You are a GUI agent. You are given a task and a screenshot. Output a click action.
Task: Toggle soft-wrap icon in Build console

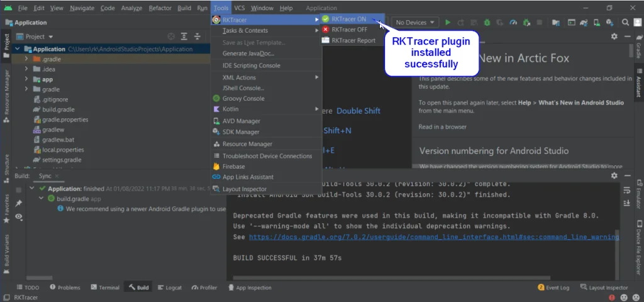[x=627, y=190]
